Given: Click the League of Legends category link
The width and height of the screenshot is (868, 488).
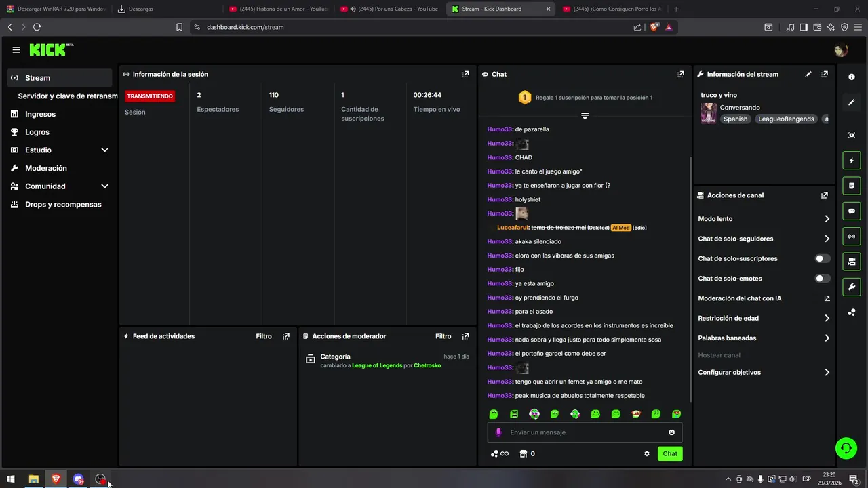Looking at the screenshot, I should 377,366.
